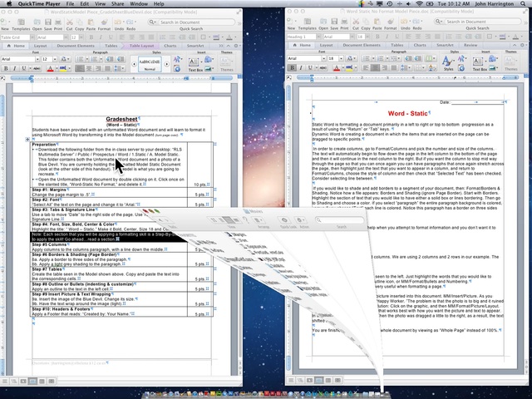Toggle align right in right window ribbon
The image size is (532, 399).
(x=384, y=68)
